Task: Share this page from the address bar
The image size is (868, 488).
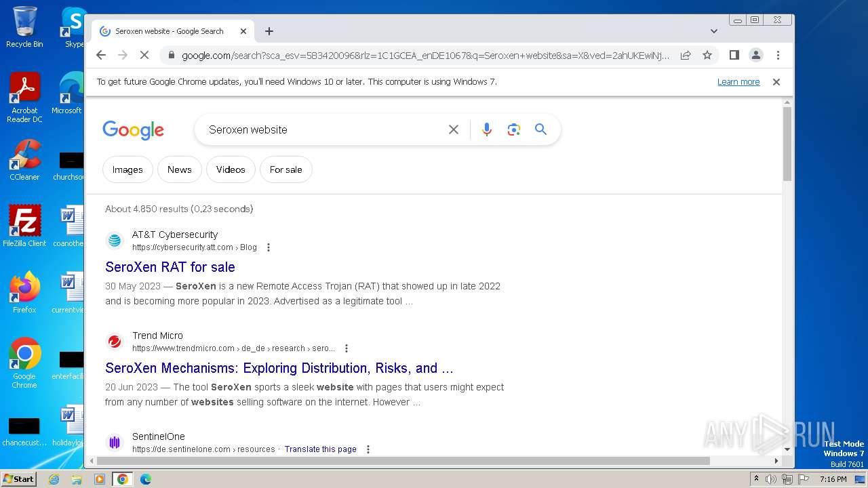Action: pyautogui.click(x=686, y=55)
